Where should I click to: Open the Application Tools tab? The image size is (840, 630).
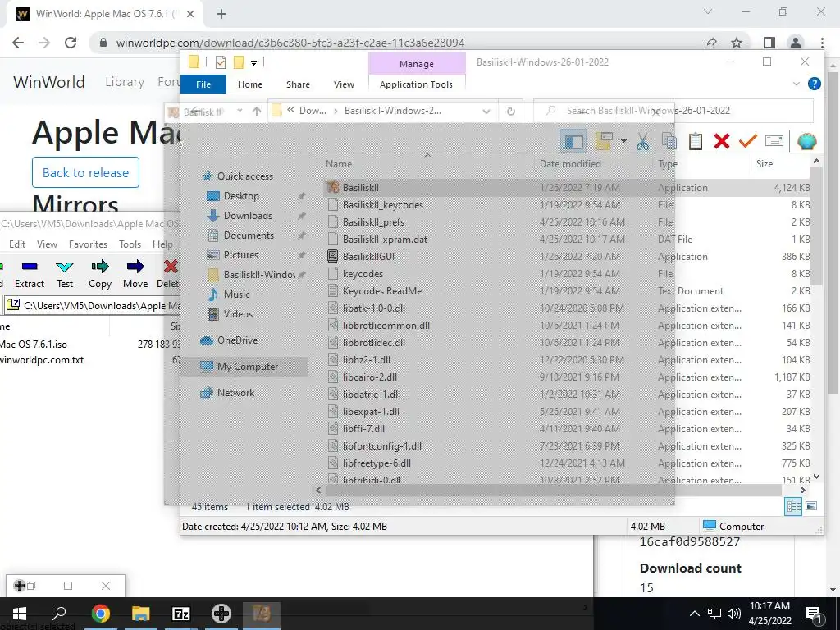[x=416, y=84]
